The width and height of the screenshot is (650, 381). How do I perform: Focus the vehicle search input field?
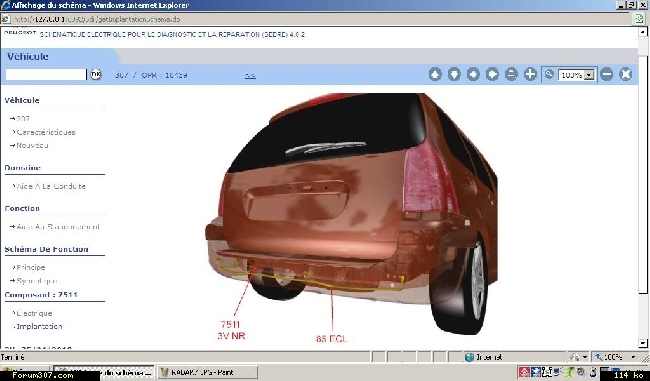[46, 75]
